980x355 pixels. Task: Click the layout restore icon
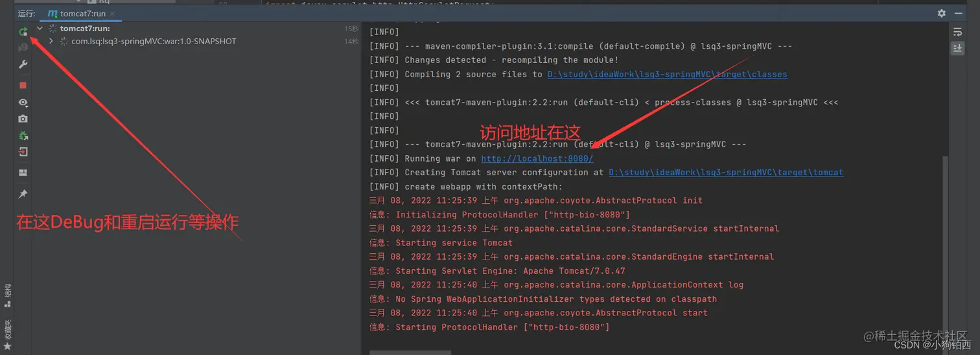point(23,173)
